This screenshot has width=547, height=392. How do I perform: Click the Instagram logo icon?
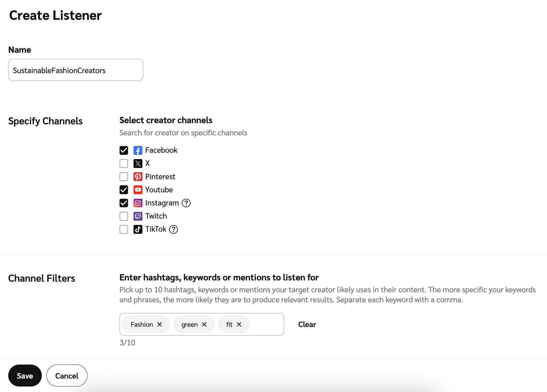pos(138,203)
